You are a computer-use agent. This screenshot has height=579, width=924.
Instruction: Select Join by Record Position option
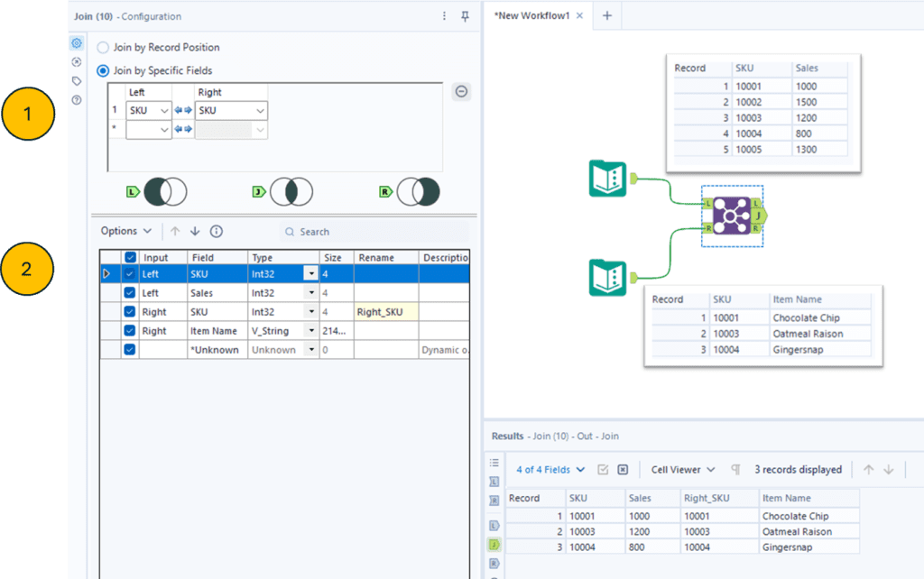tap(103, 47)
